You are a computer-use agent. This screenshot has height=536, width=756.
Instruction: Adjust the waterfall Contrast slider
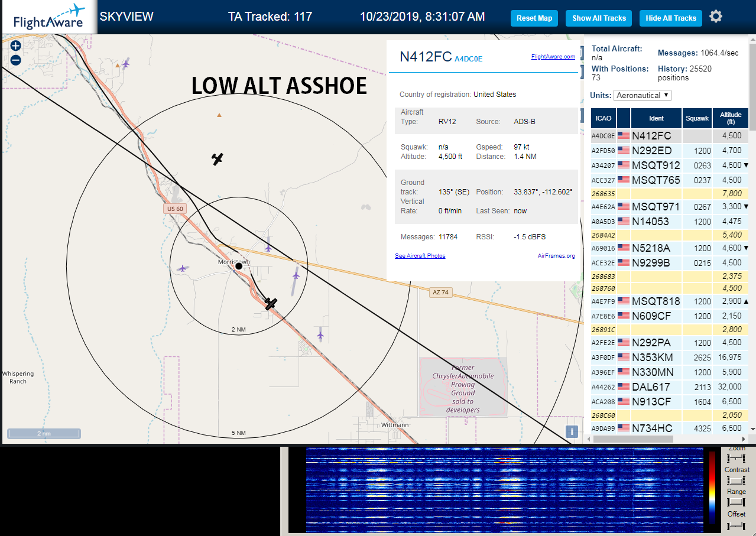736,480
